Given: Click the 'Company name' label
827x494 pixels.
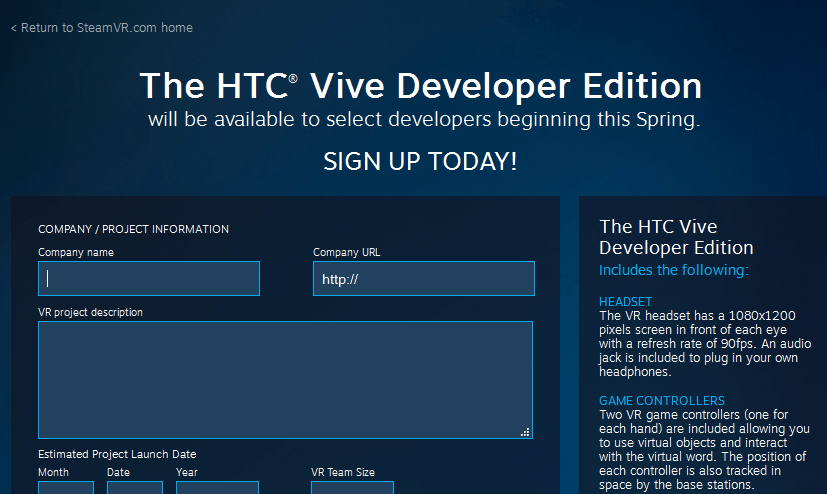Looking at the screenshot, I should pyautogui.click(x=76, y=253).
